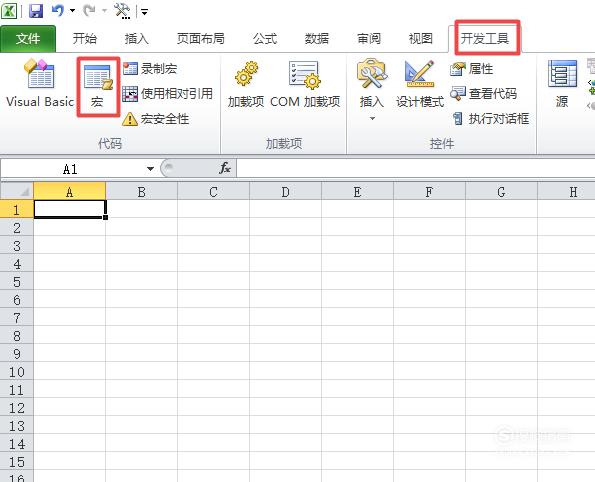Click the tools icon in quick access toolbar
The height and width of the screenshot is (482, 595).
pos(123,11)
